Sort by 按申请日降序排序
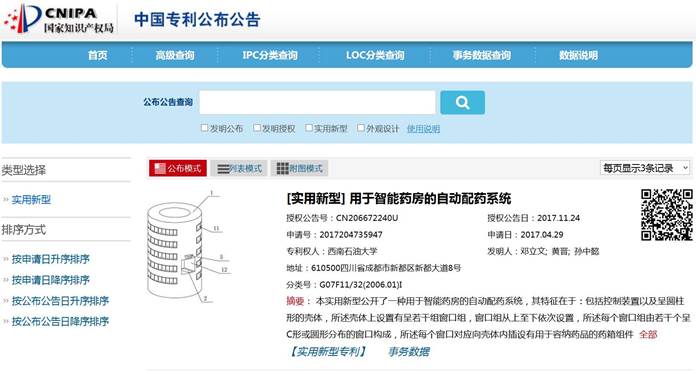Image resolution: width=696 pixels, height=373 pixels. [51, 280]
